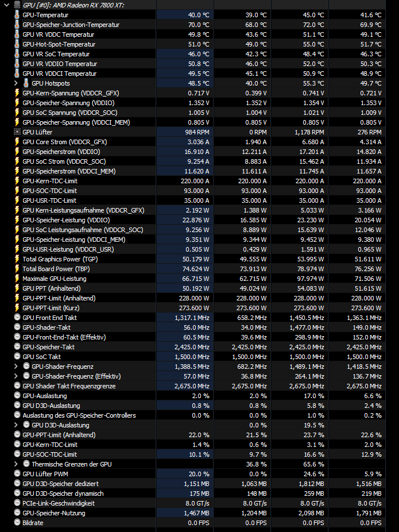This screenshot has height=532, width=399.
Task: Click the 10.1 % GPU-SOC-TDC-Limit current value
Action: [x=199, y=454]
